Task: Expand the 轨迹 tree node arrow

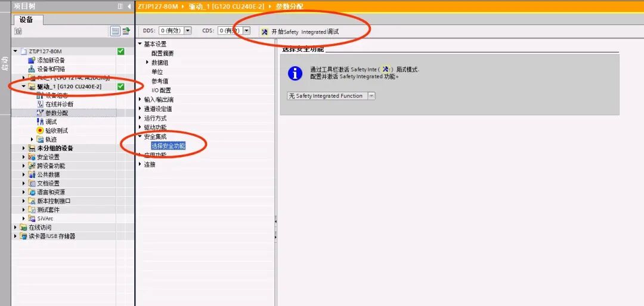Action: click(x=32, y=139)
